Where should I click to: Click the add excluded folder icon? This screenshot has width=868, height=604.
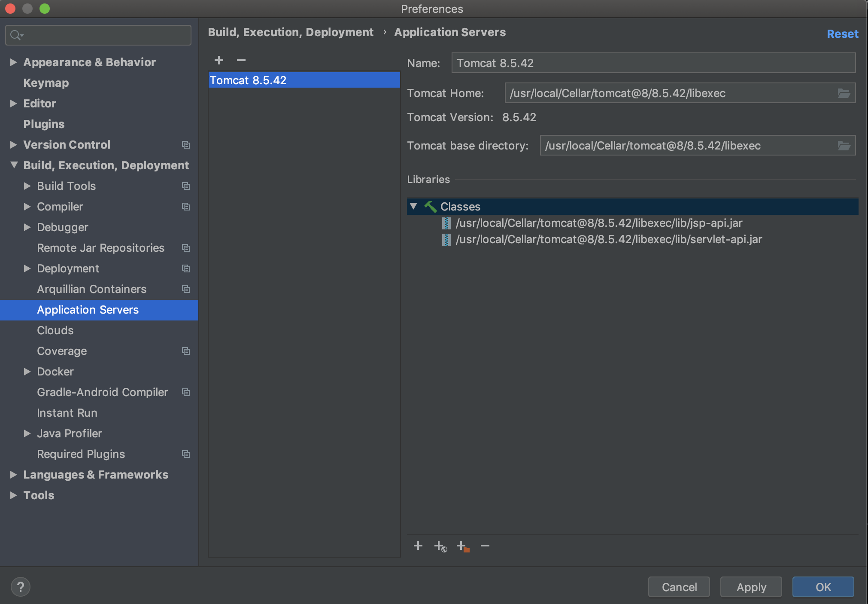(463, 546)
